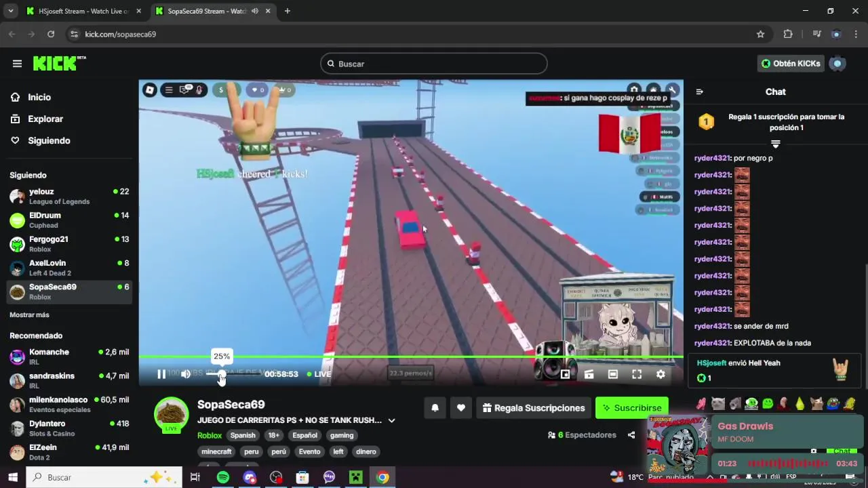The image size is (868, 488).
Task: Go to the Kick logo home page
Action: [60, 63]
